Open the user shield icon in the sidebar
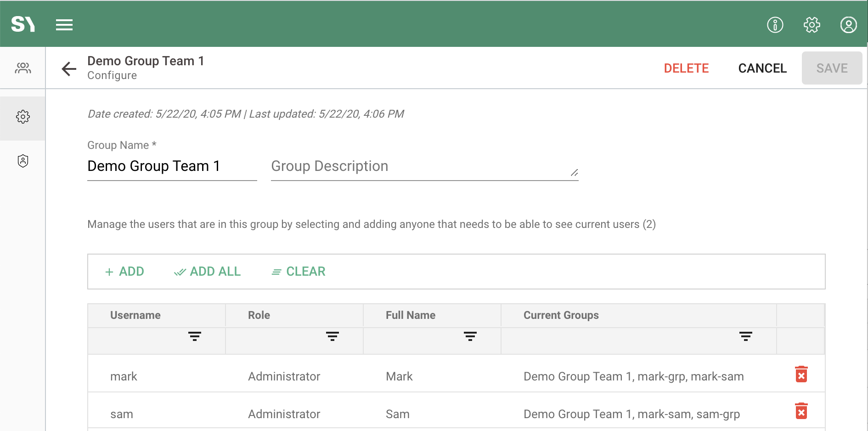Image resolution: width=868 pixels, height=431 pixels. pos(23,161)
